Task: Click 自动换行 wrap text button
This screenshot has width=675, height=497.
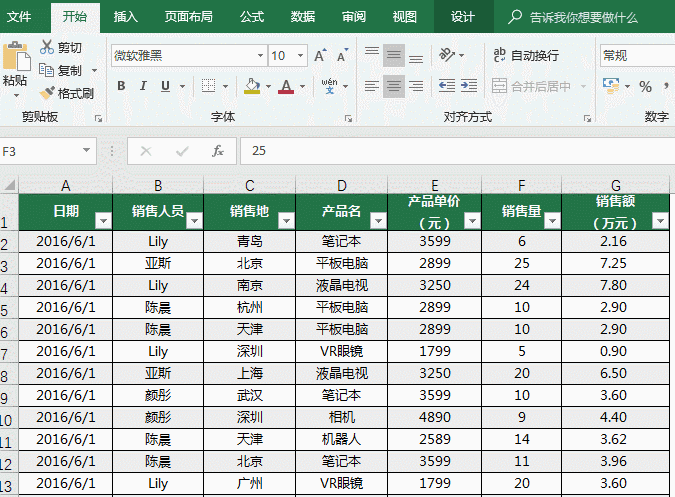Action: (x=526, y=55)
